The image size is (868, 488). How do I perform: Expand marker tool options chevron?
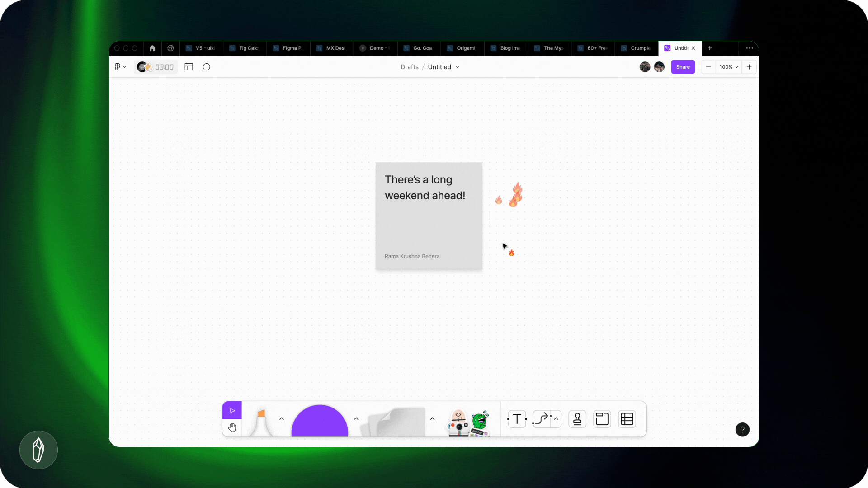click(x=282, y=419)
